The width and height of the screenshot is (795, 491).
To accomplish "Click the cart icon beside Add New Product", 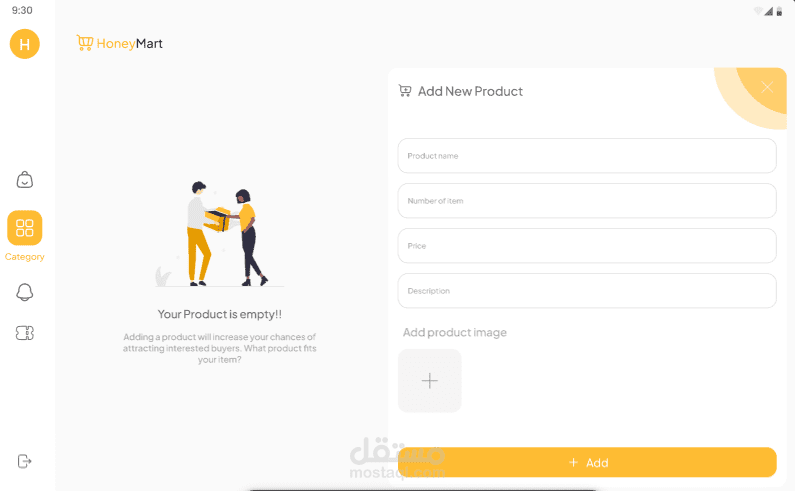I will point(405,91).
